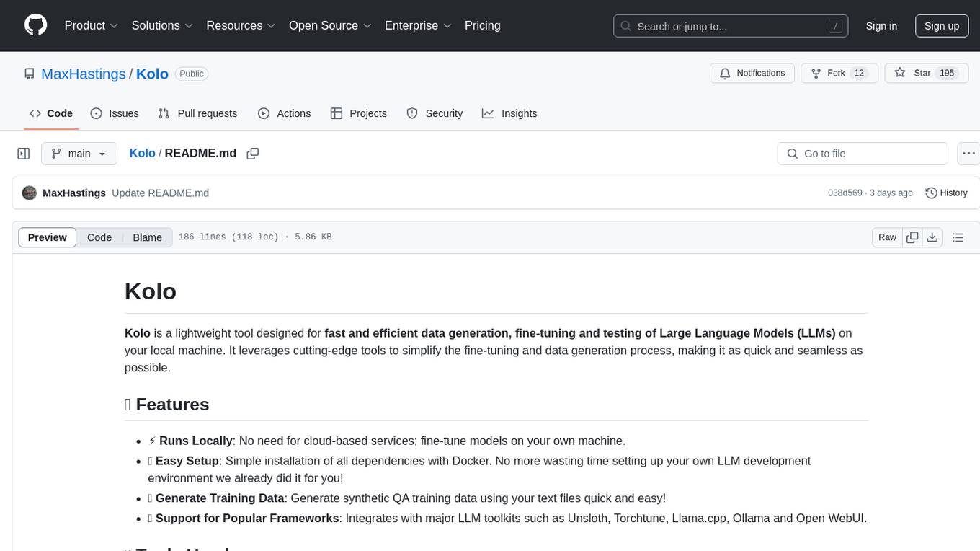The width and height of the screenshot is (980, 551).
Task: Expand the Resources menu
Action: coord(241,25)
